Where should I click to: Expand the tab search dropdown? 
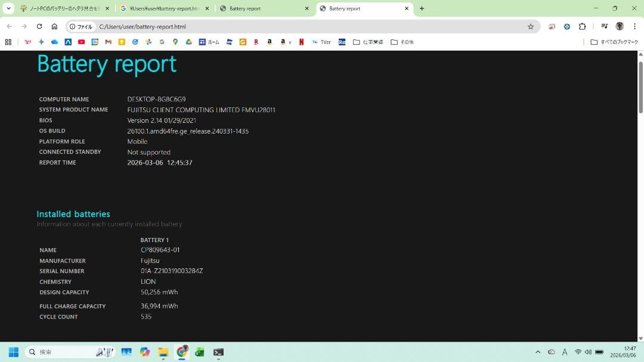click(8, 8)
